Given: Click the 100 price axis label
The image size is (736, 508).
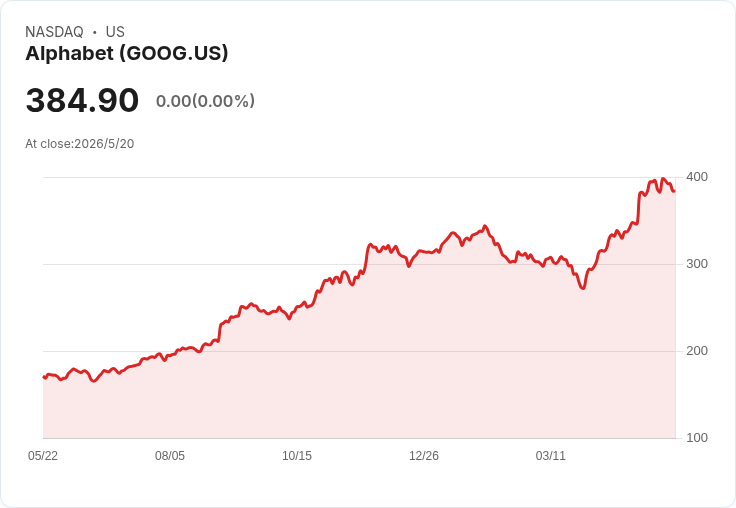Looking at the screenshot, I should (697, 438).
